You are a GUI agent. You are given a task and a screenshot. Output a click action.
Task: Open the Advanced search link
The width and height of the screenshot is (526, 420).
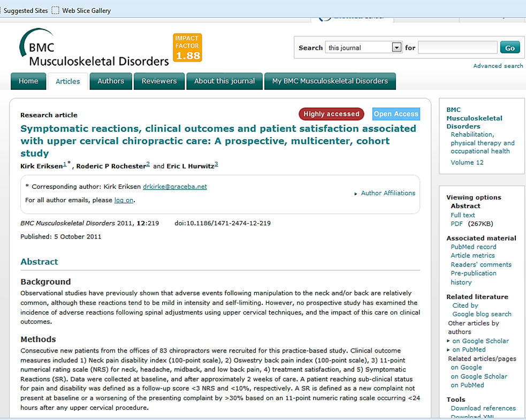coord(498,66)
